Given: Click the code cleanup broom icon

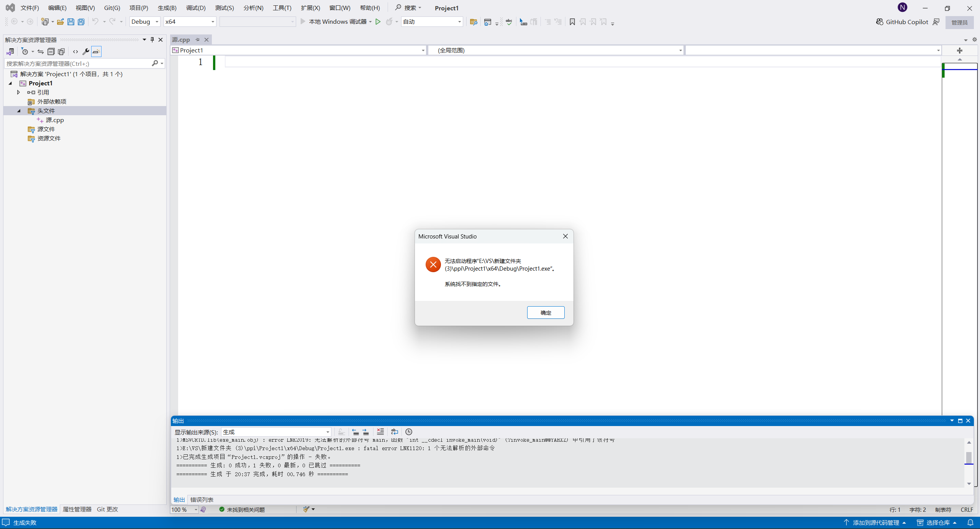Looking at the screenshot, I should 306,509.
